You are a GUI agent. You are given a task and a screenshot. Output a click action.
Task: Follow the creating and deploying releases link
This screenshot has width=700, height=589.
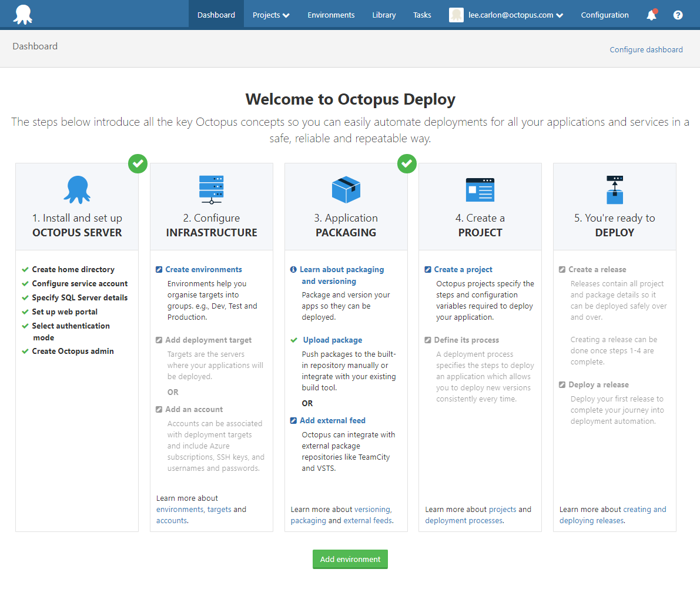coord(612,515)
